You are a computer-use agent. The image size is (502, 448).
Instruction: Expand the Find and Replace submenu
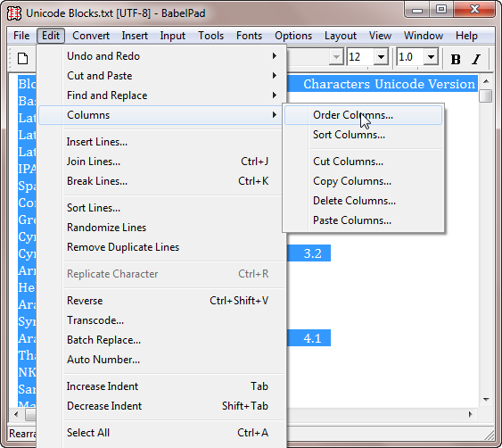tap(161, 95)
